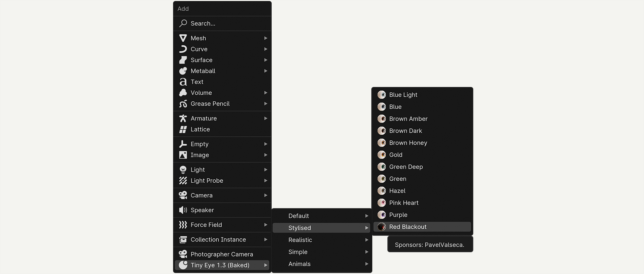Click the Tiny Eye add-on icon
This screenshot has height=274, width=644.
coord(183,265)
